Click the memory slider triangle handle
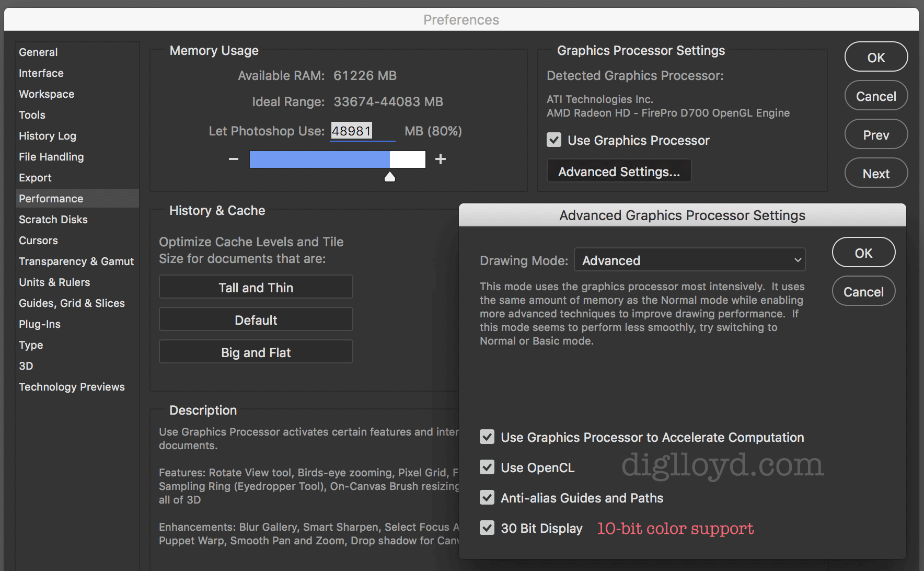Viewport: 924px width, 571px height. tap(390, 177)
